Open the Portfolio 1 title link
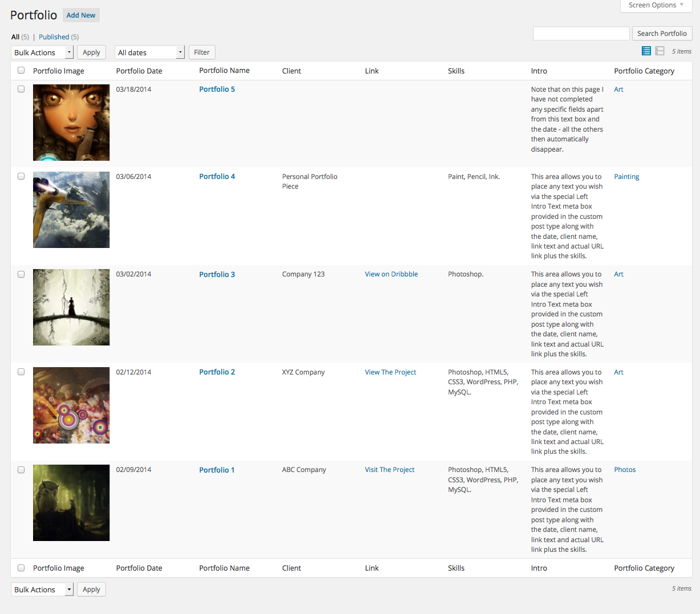The width and height of the screenshot is (700, 614). [217, 470]
